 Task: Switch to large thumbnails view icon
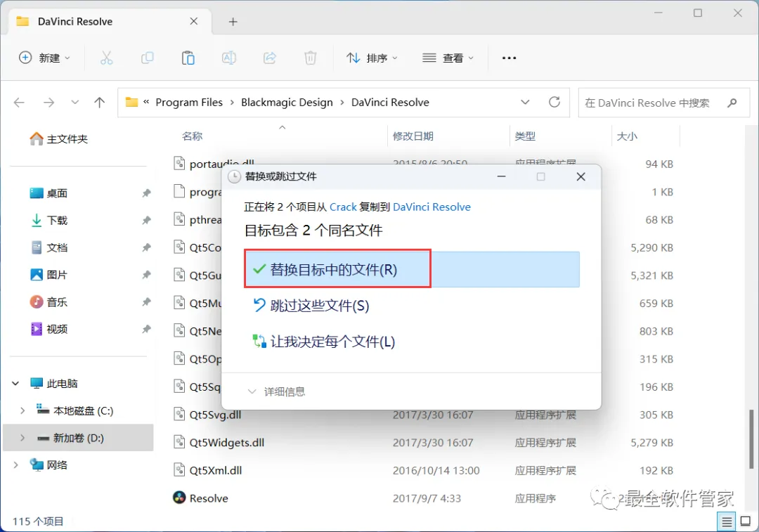(746, 522)
